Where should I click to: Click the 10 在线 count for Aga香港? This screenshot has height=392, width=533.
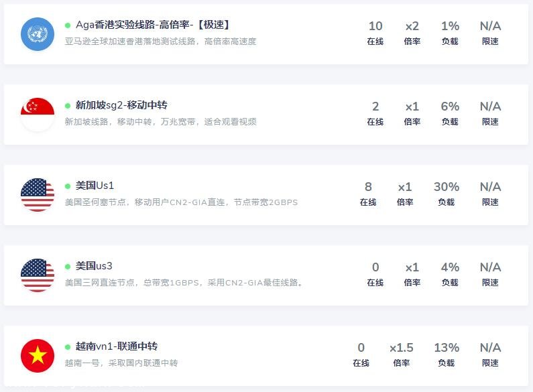(x=375, y=26)
